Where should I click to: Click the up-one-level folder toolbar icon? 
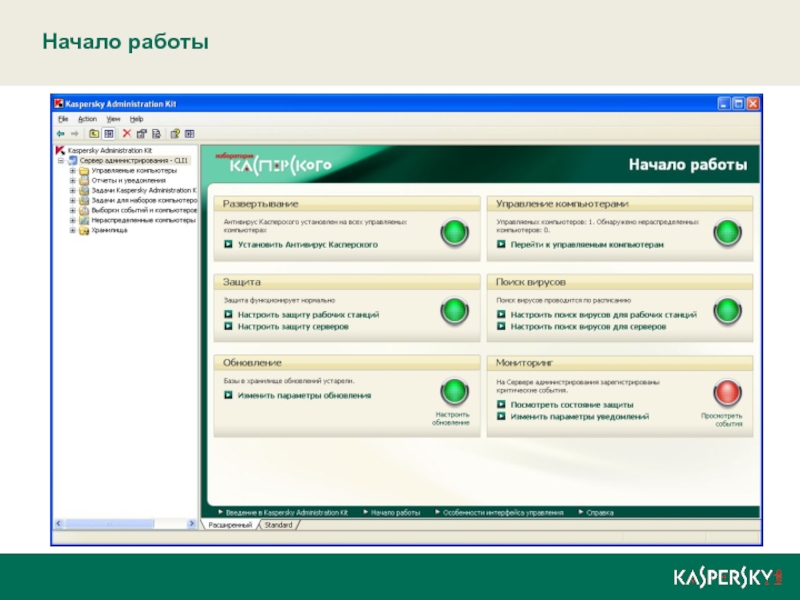tap(94, 133)
